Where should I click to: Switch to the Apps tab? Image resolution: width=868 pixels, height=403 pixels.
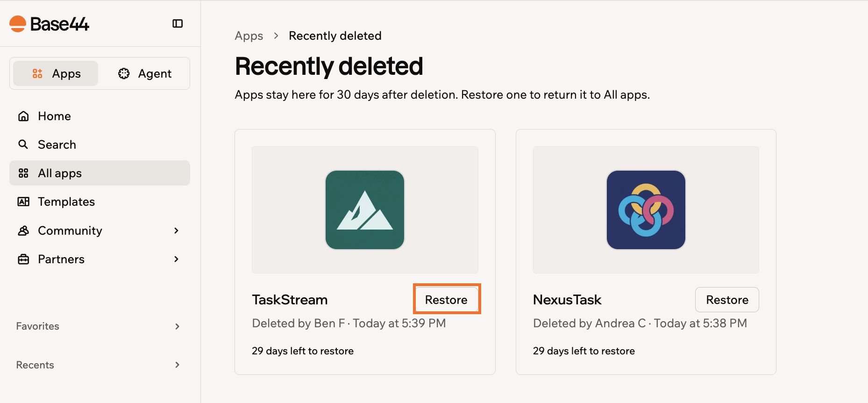56,73
